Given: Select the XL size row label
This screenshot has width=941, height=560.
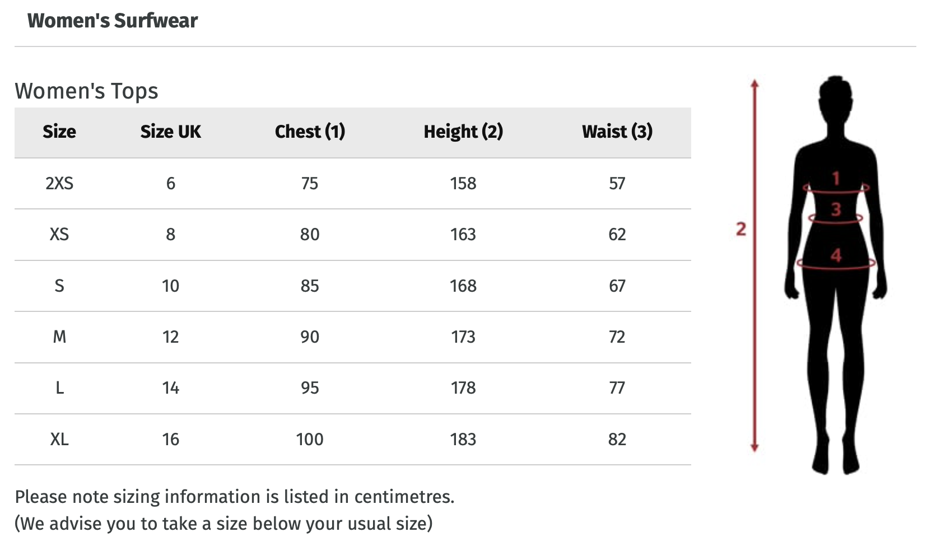Looking at the screenshot, I should coord(59,440).
